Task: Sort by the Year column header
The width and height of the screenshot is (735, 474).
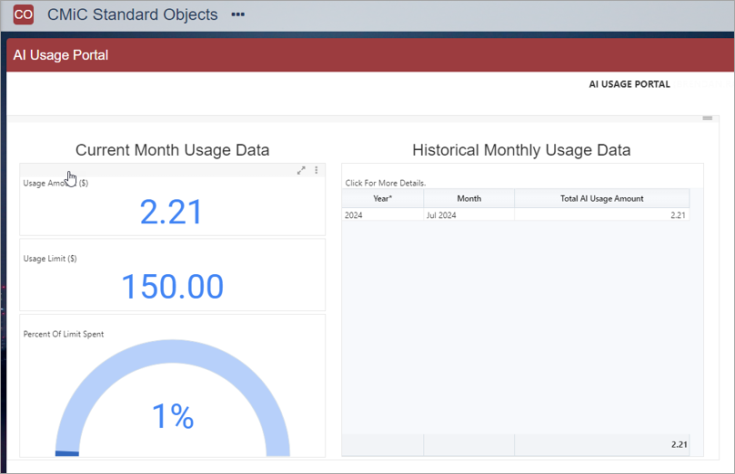Action: 382,198
